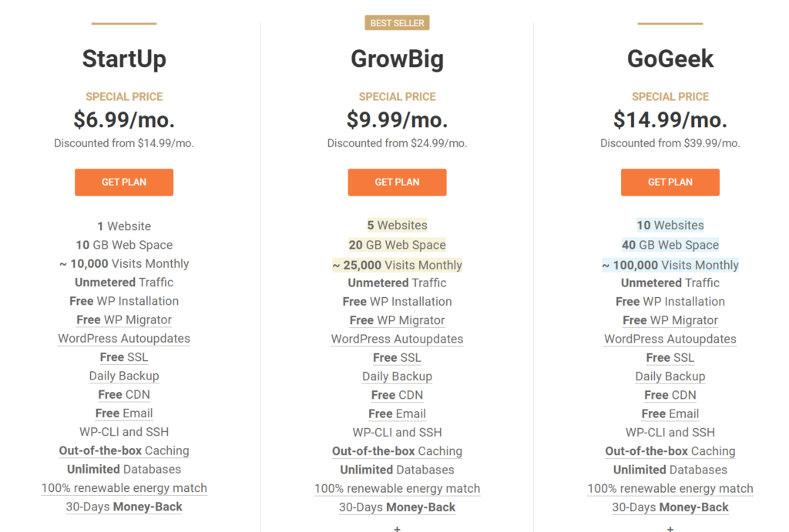Image resolution: width=789 pixels, height=532 pixels.
Task: Click the highlighted 5 Websites text in GrowBig
Action: [x=397, y=226]
